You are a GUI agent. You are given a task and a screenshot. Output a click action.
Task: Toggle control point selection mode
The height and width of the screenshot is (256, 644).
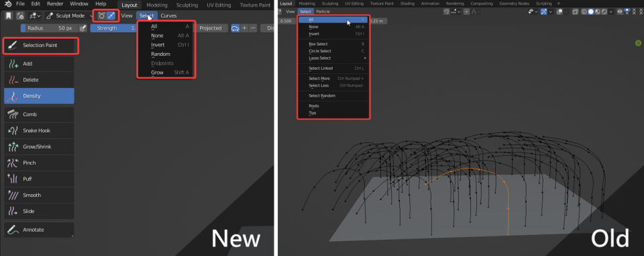click(101, 15)
